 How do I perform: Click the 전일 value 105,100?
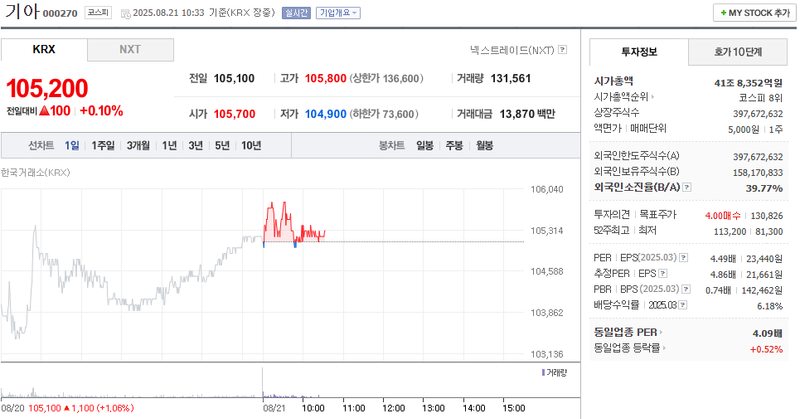pos(234,79)
